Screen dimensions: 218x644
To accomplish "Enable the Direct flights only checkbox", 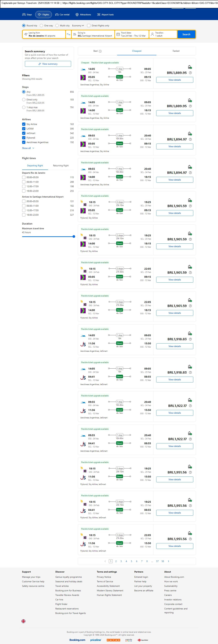I will click(89, 26).
